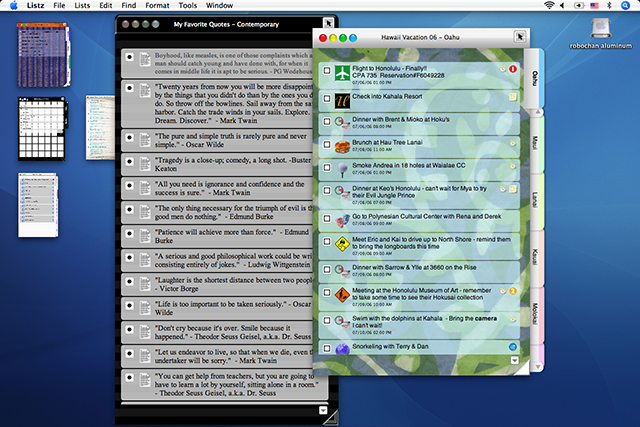Viewport: 640px width, 427px height.
Task: Click the pancake icon on Brunch at Hau Tree Lanai
Action: click(342, 147)
